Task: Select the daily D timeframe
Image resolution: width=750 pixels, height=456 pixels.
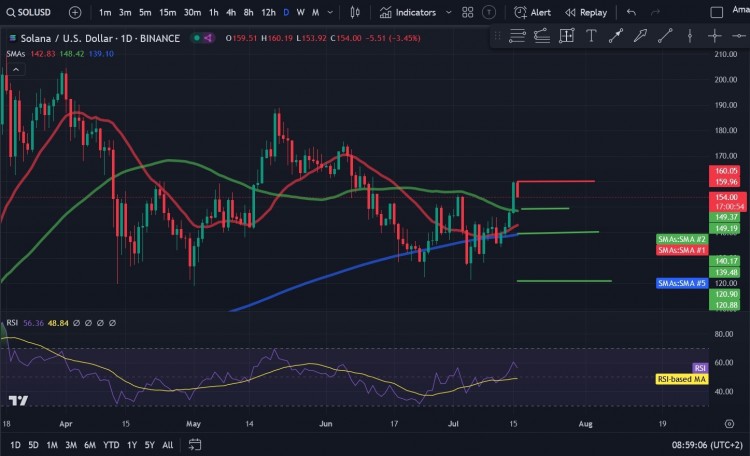Action: (286, 12)
